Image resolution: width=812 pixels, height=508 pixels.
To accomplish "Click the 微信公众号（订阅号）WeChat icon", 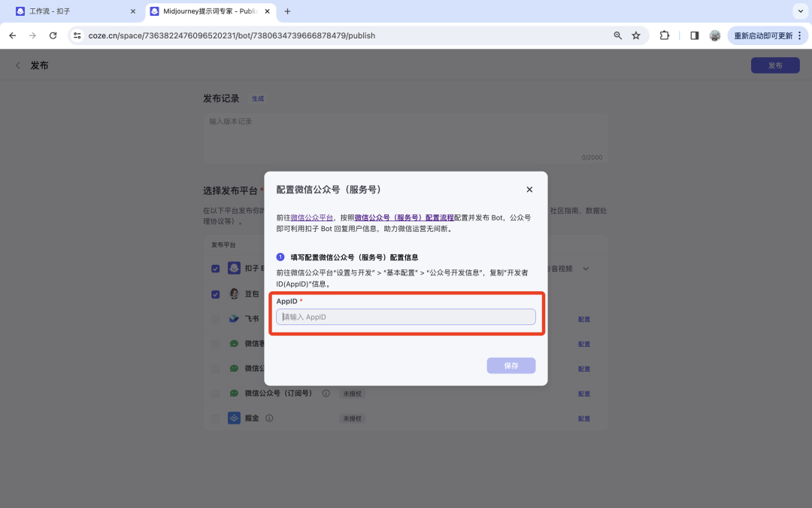I will click(x=234, y=393).
